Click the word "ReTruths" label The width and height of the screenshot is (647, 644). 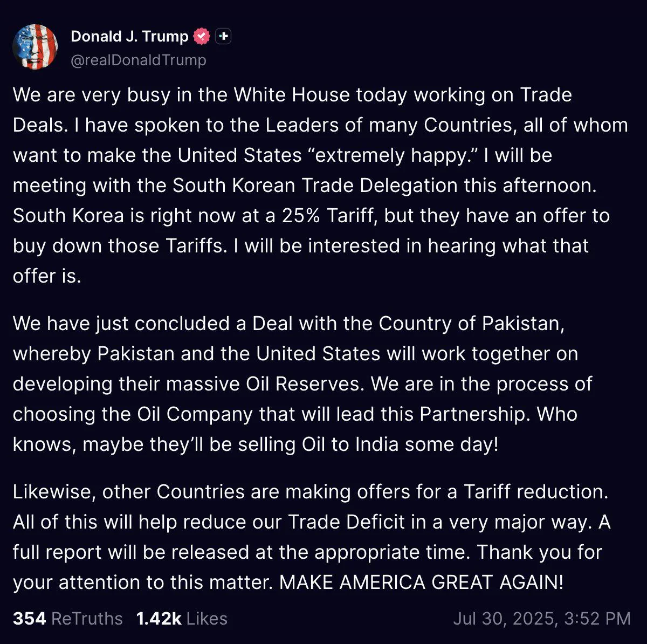pos(87,618)
